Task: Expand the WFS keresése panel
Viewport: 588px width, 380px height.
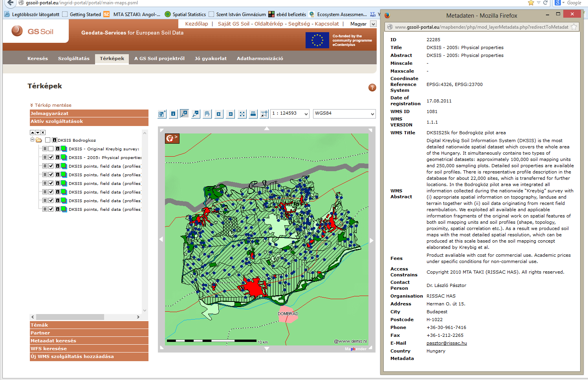Action: (x=89, y=349)
